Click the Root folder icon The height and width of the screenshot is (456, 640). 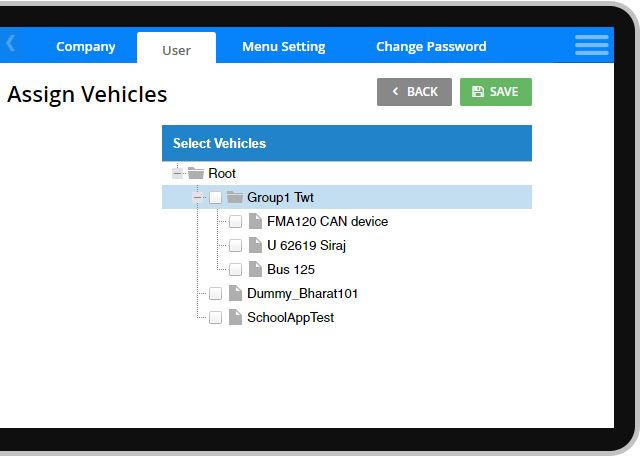pyautogui.click(x=196, y=174)
